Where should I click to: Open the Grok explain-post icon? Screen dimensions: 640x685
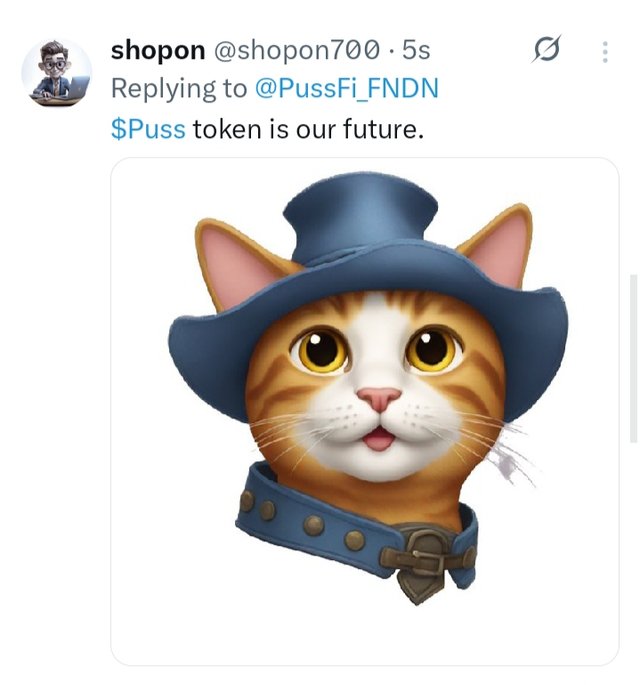pyautogui.click(x=546, y=49)
